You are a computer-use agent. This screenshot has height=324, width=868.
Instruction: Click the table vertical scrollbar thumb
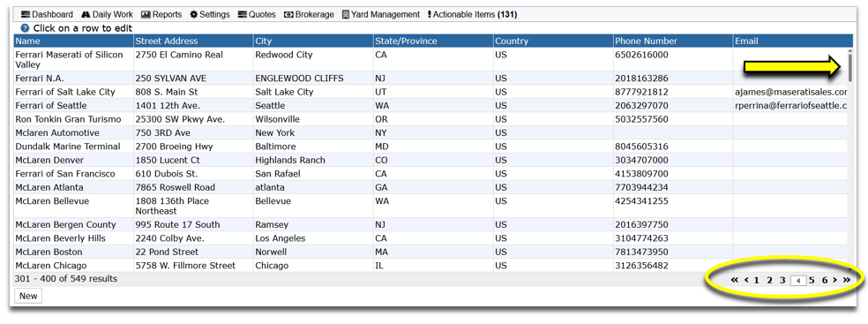click(849, 65)
